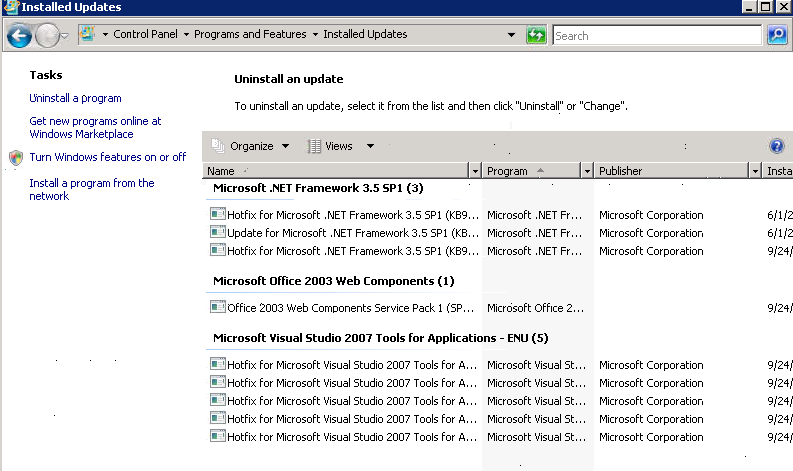Select first Hotfix for .NET Framework 3.5 SP1

tap(353, 215)
